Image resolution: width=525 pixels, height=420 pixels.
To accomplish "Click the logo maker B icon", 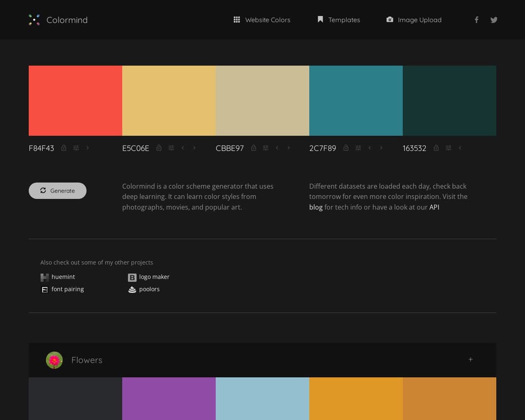I will point(132,277).
